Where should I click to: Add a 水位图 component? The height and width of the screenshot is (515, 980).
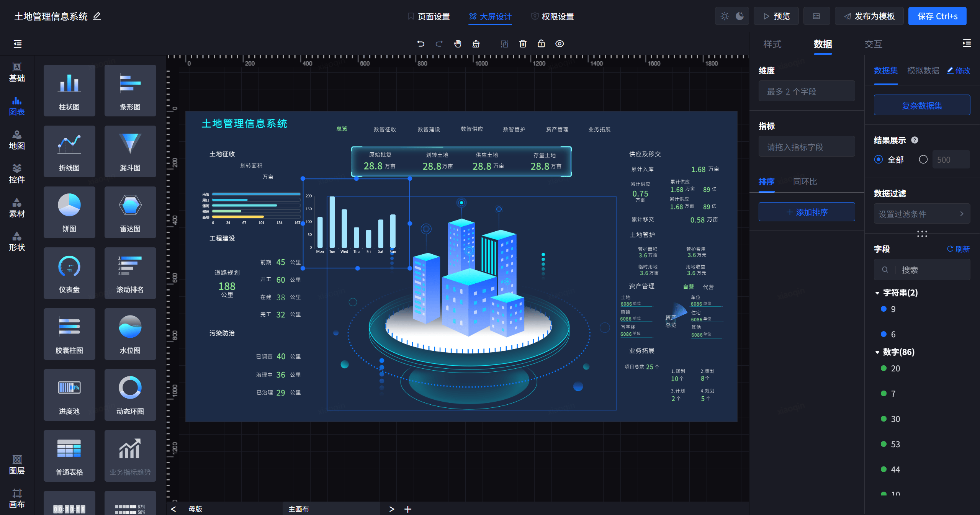tap(130, 334)
